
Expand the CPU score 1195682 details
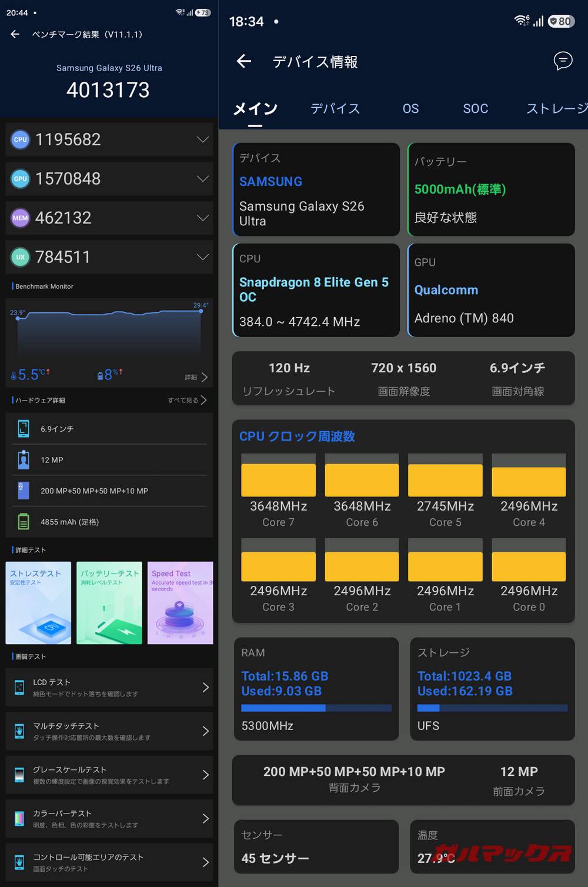pyautogui.click(x=202, y=139)
